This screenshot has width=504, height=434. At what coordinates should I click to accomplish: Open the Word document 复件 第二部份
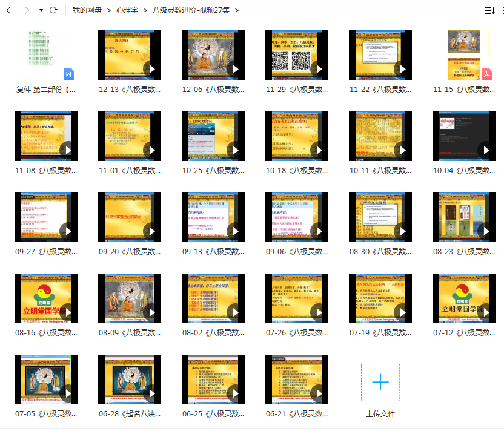pyautogui.click(x=46, y=55)
